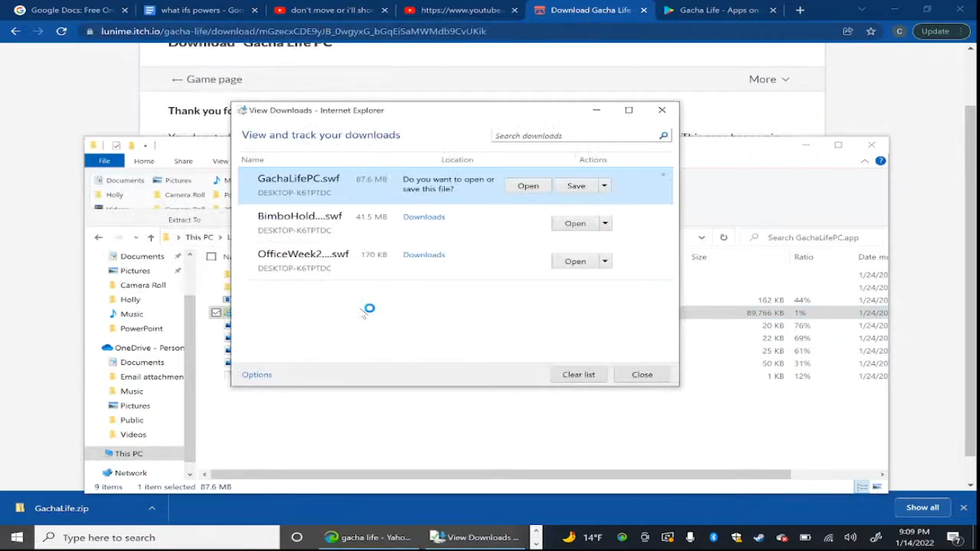Open the Save button dropdown arrow

pyautogui.click(x=604, y=185)
